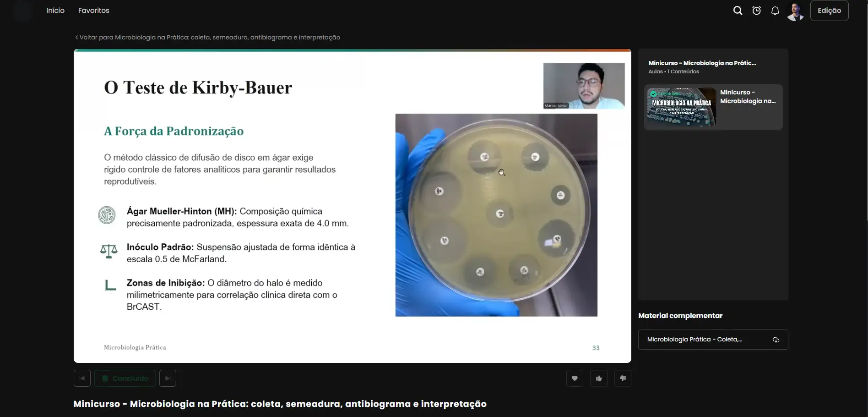Open the Favoritos menu item
This screenshot has width=868, height=417.
coord(94,11)
